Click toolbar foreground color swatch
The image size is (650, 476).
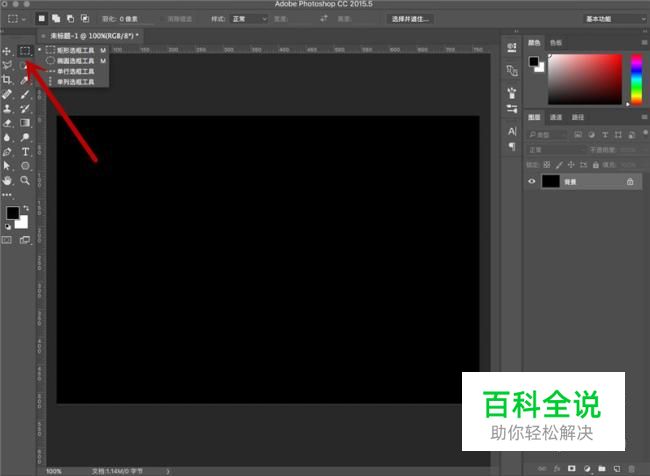pos(12,213)
